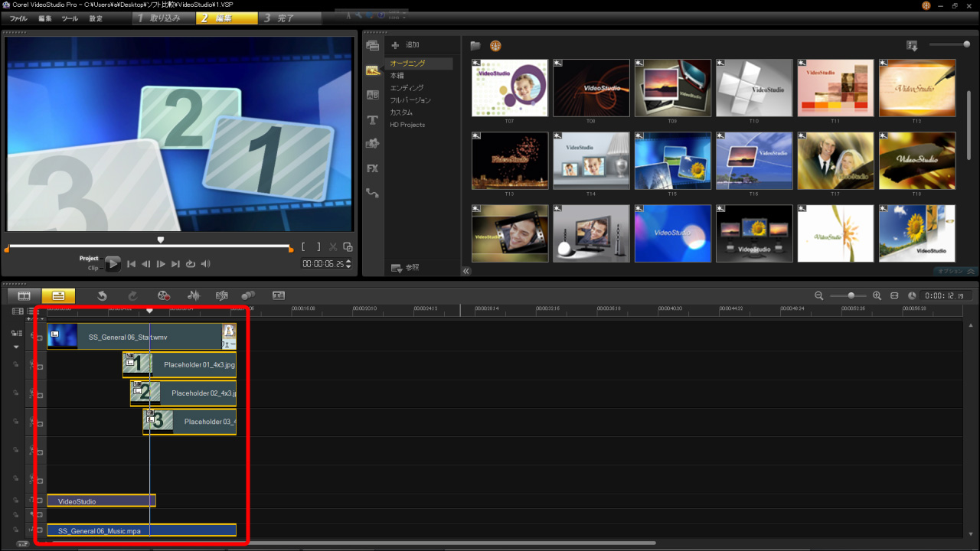Switch playback mode to Clip

coord(93,269)
